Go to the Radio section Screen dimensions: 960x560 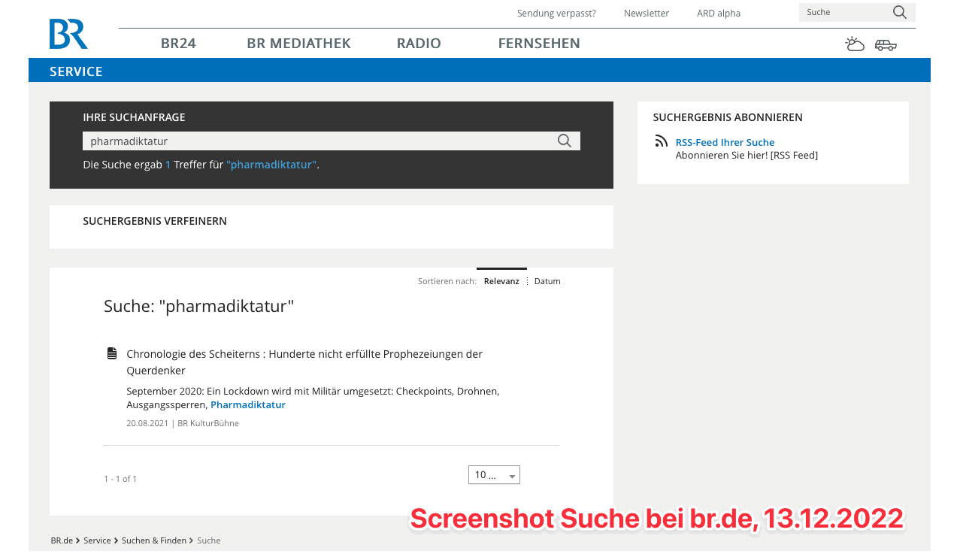click(419, 44)
